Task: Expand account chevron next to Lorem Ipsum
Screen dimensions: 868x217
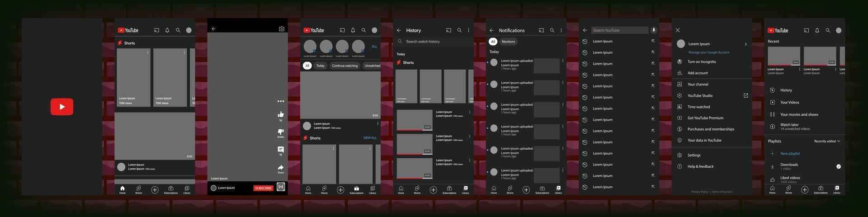Action: pos(746,44)
